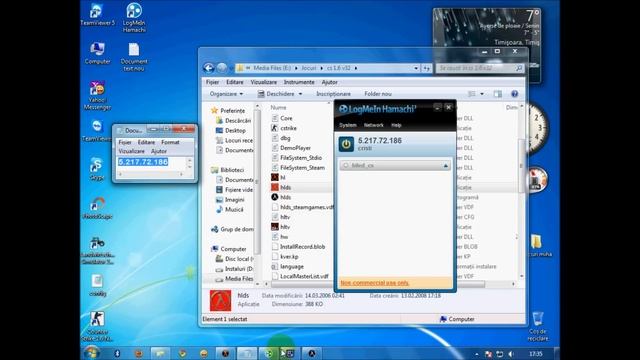This screenshot has height=360, width=640.
Task: Open the LogMeIn Hamachi desktop icon
Action: [134, 17]
